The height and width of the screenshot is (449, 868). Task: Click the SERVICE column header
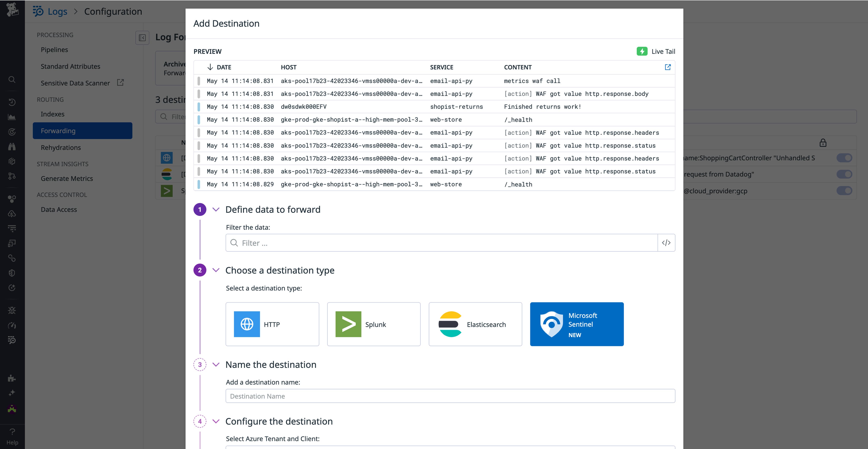[441, 67]
